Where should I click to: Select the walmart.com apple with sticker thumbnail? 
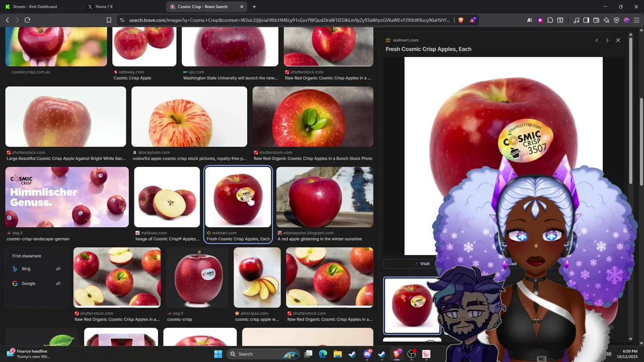click(x=238, y=197)
